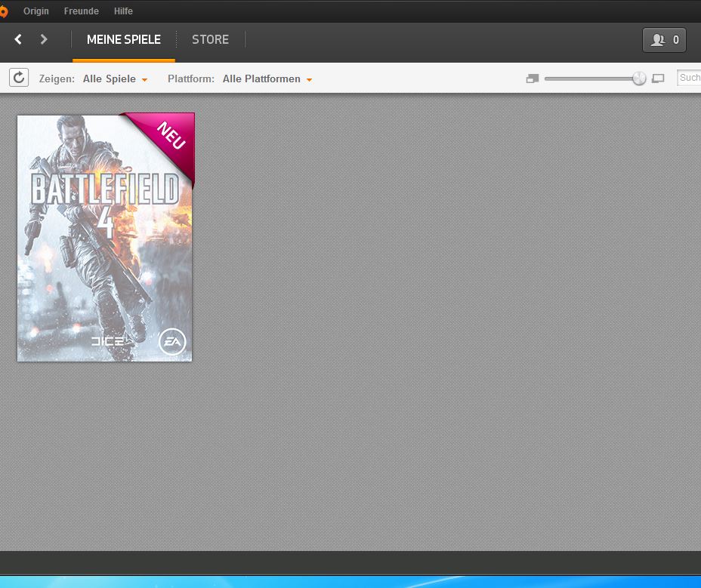Switch to the MEINE SPIELE tab

coord(124,40)
